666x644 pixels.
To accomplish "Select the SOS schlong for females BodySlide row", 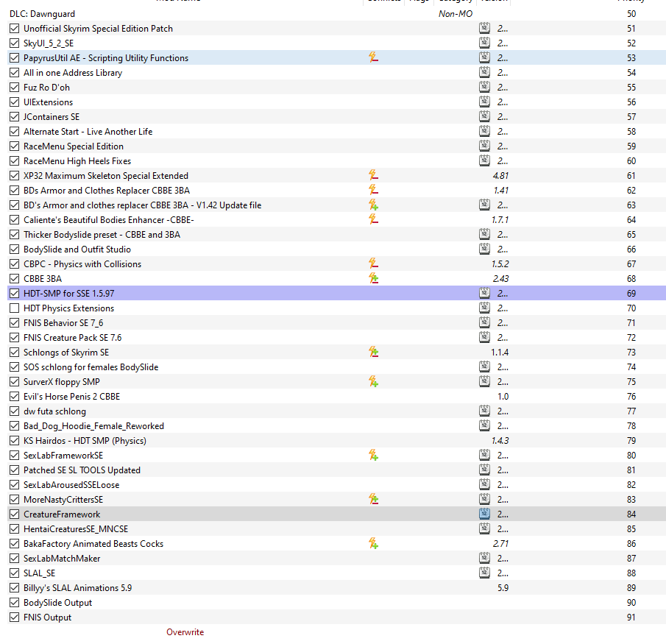I will (336, 367).
